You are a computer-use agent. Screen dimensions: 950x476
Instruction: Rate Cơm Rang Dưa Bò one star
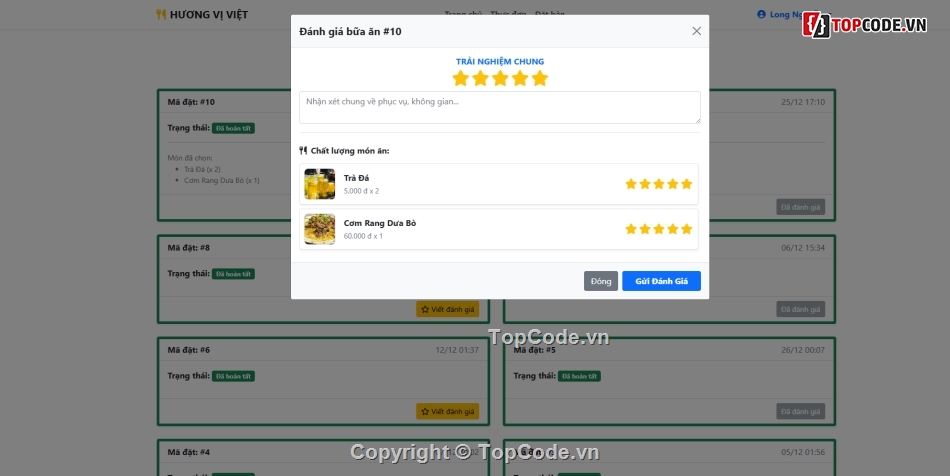pos(631,229)
